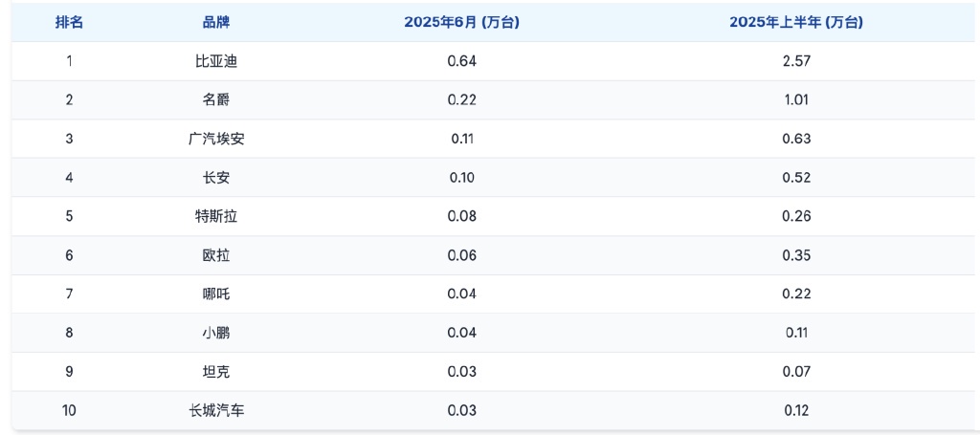
Task: Click the June value 0.64
Action: (461, 61)
